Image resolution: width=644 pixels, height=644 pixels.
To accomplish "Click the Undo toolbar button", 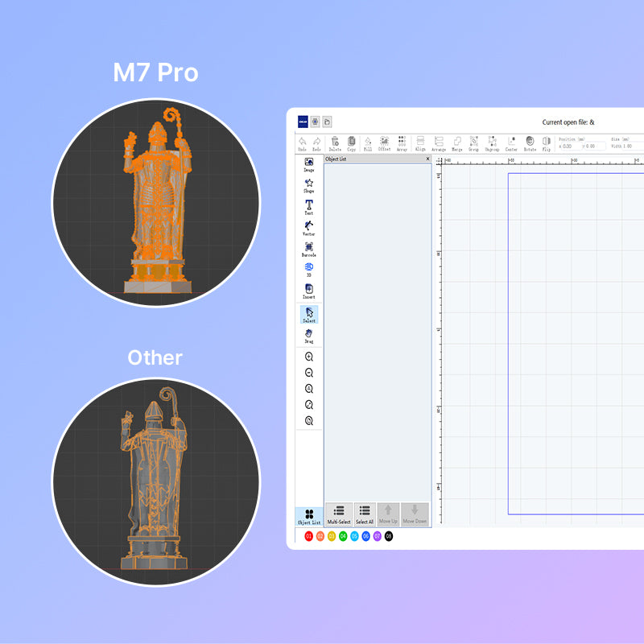I will tap(302, 142).
